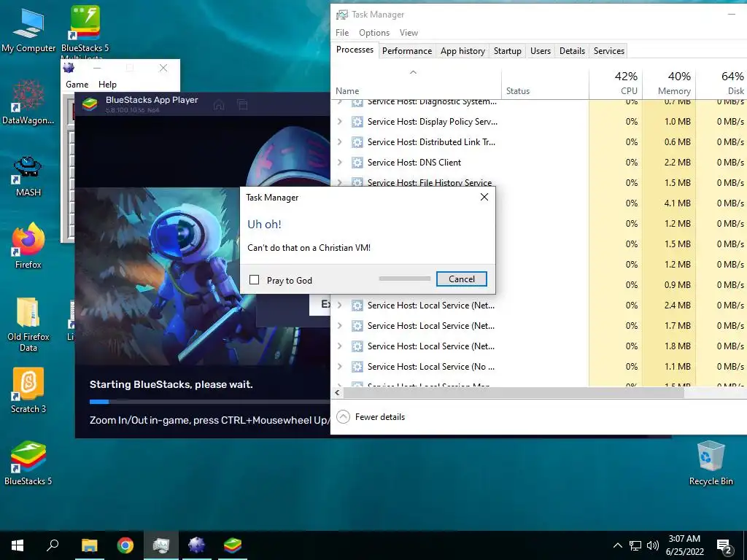Switch to Task Manager taskbar icon
The width and height of the screenshot is (747, 560).
[x=161, y=545]
